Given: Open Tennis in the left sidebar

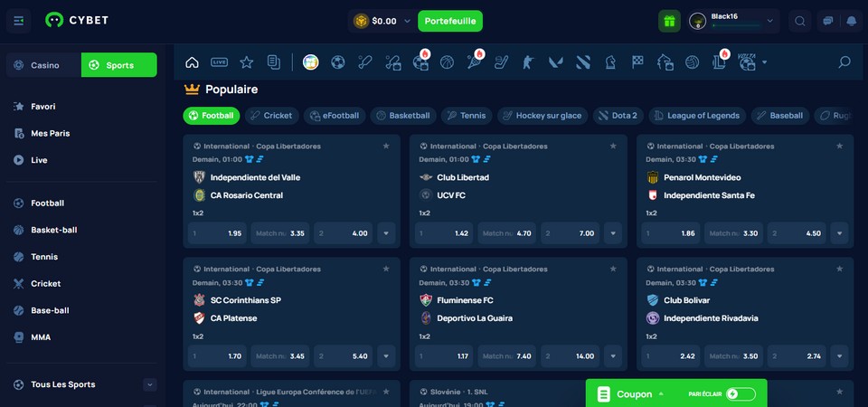Looking at the screenshot, I should pyautogui.click(x=44, y=257).
